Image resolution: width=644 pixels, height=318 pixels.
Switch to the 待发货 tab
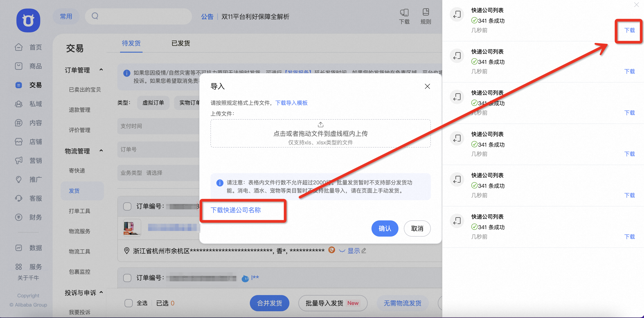(131, 43)
